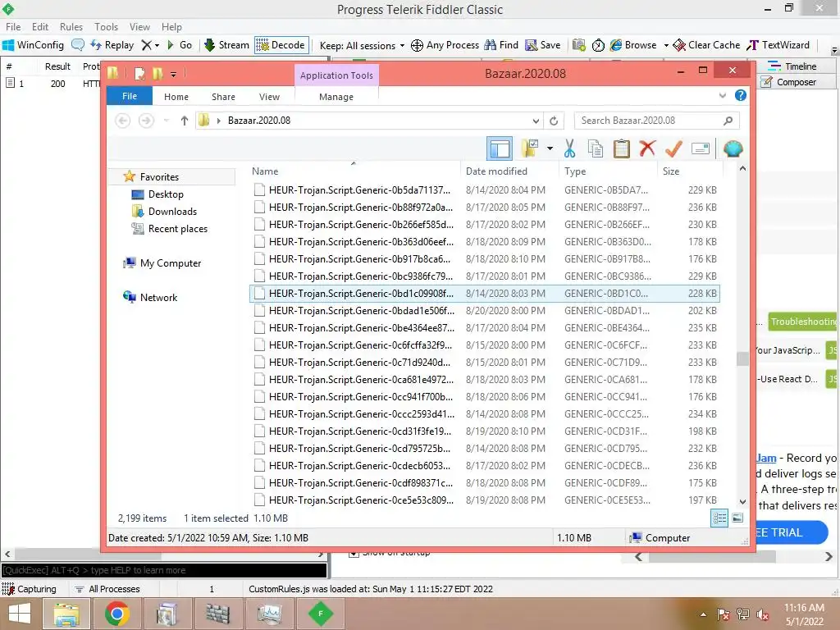Toggle Stream mode in Fiddler toolbar
Screen dimensions: 840x630
point(227,45)
